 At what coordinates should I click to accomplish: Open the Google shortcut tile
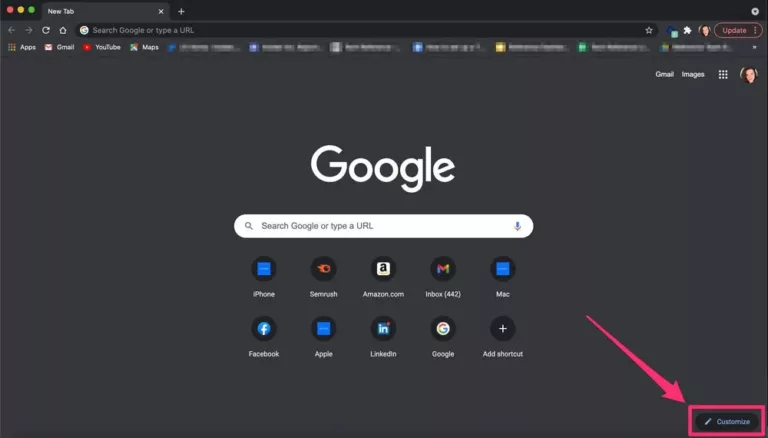[x=443, y=337]
